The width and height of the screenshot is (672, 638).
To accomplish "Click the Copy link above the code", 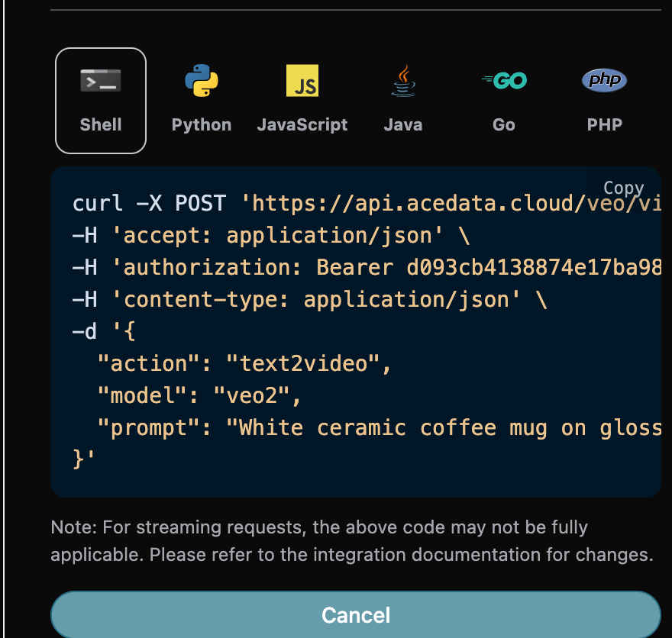I will coord(623,188).
